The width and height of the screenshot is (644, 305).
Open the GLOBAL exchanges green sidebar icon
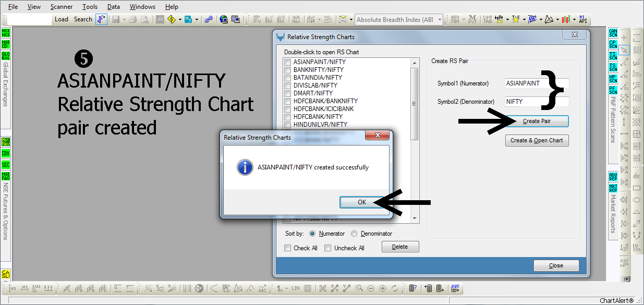[6, 56]
